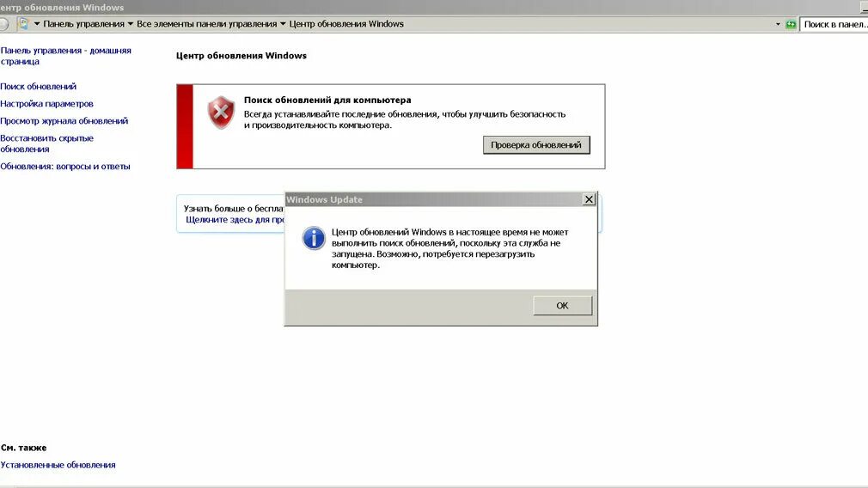Expand dropdown arrow before Все элементы панели управления
868x488 pixels.
[x=131, y=24]
